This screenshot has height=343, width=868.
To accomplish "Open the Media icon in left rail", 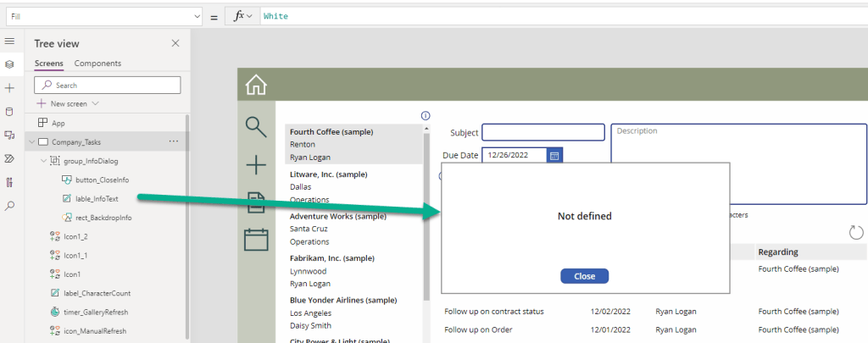I will (x=9, y=135).
